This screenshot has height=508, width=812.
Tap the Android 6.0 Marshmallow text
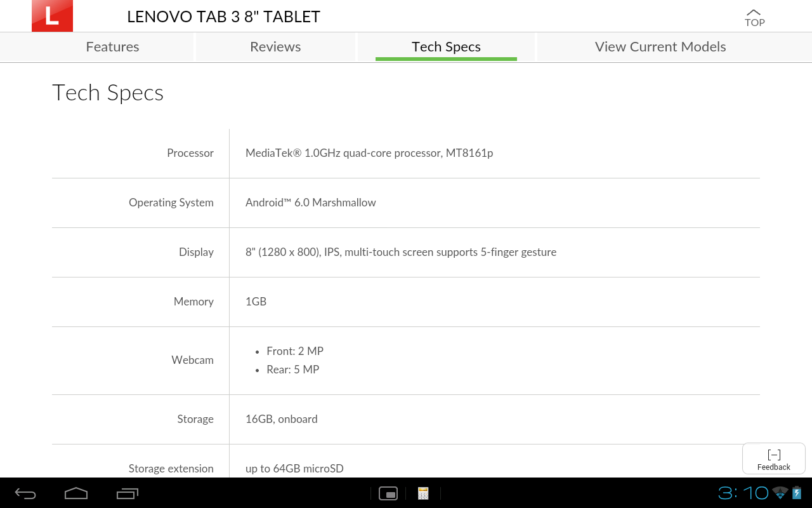[310, 203]
